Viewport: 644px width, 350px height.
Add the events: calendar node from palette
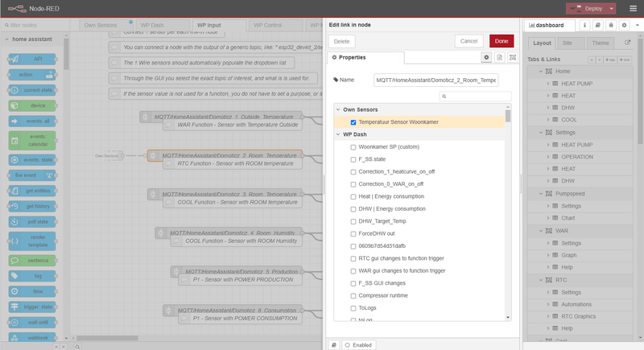[x=32, y=140]
